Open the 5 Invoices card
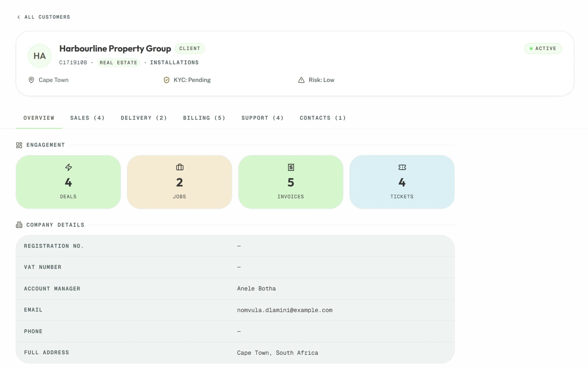 point(291,182)
